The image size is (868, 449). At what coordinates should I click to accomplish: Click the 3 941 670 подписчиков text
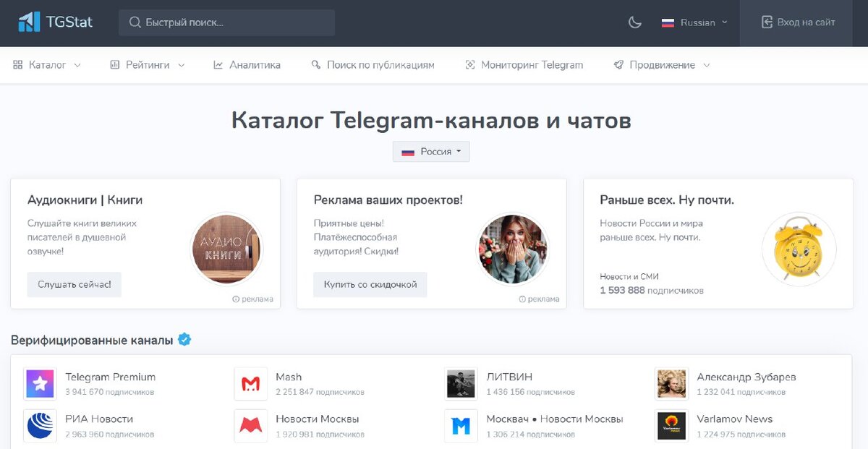(110, 392)
